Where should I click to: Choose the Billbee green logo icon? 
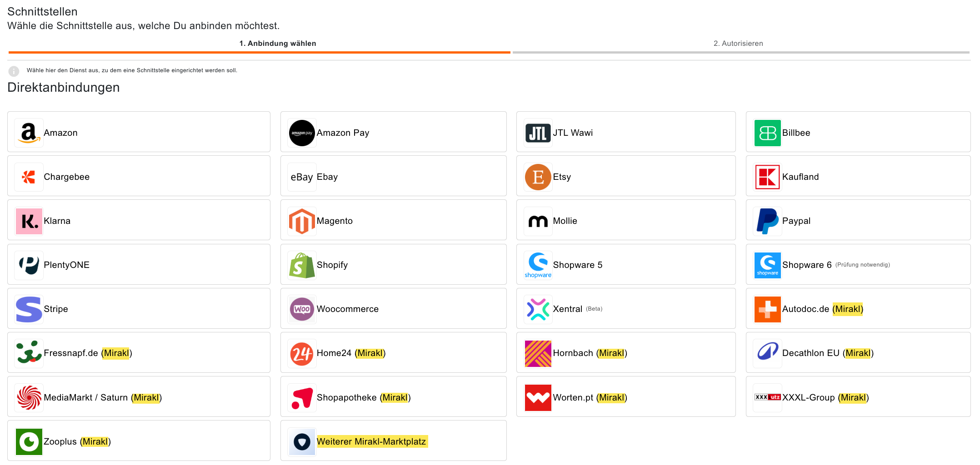pyautogui.click(x=767, y=133)
